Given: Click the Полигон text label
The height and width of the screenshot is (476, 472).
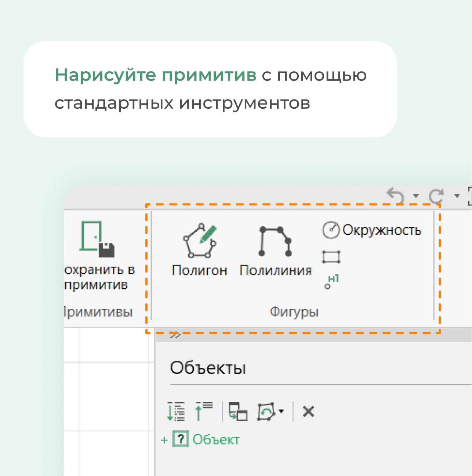Looking at the screenshot, I should pos(200,270).
